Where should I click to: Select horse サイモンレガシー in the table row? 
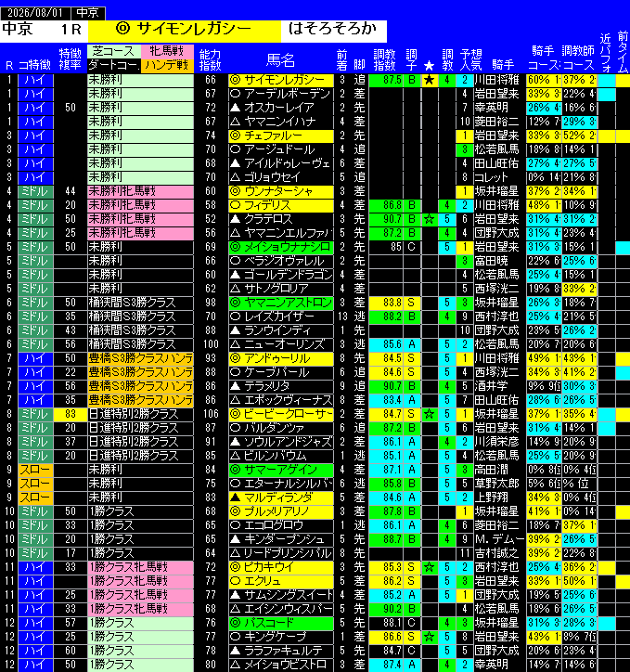(281, 80)
